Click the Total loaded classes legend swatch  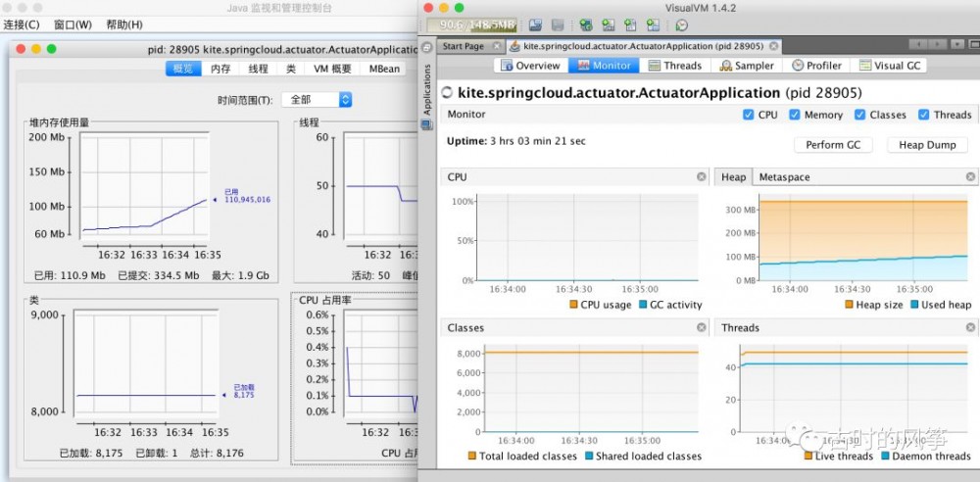(x=472, y=457)
